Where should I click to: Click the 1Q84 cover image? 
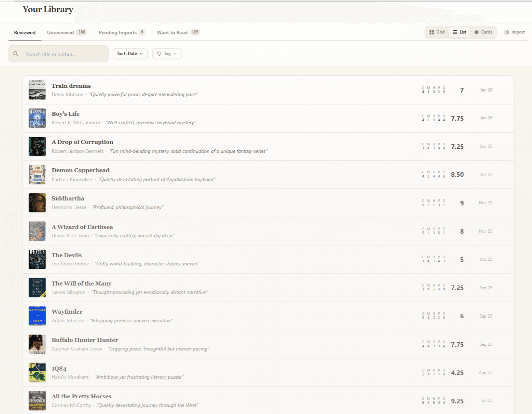coord(37,372)
